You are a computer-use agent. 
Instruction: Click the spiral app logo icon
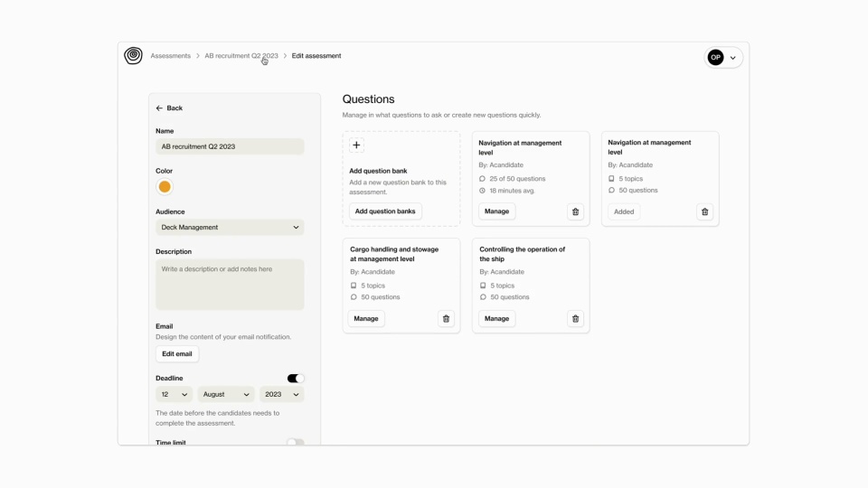point(133,56)
